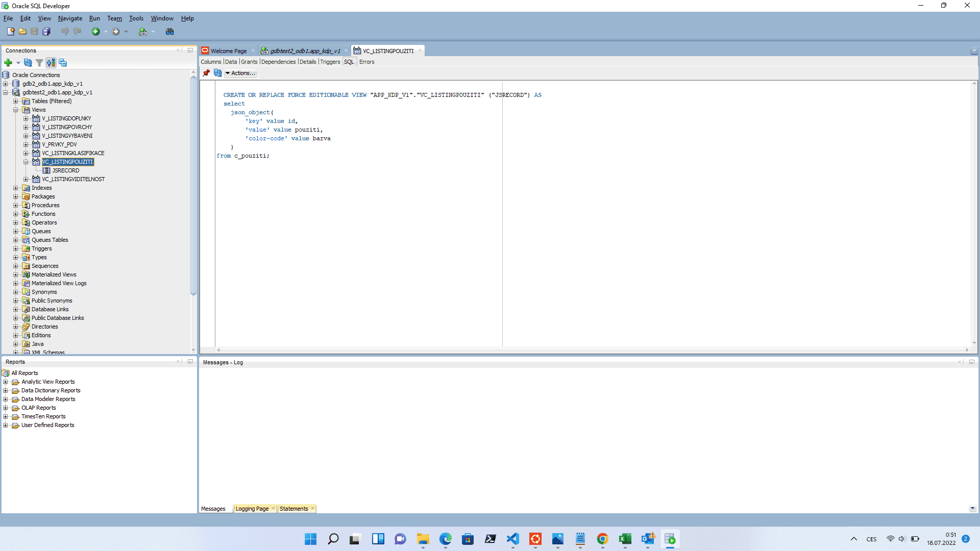Click the Connections filter funnel icon
Screen dimensions: 980x551
tap(39, 63)
